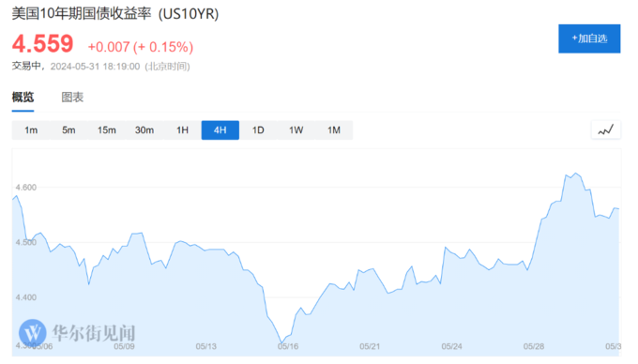Screen dimensions: 638x364
Task: Choose the 1H interval
Action: tap(182, 130)
